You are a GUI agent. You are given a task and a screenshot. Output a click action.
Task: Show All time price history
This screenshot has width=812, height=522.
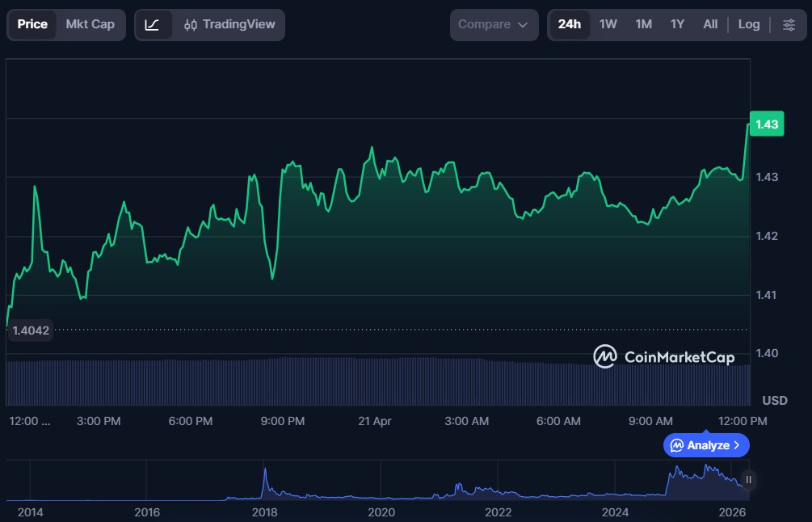click(x=710, y=25)
